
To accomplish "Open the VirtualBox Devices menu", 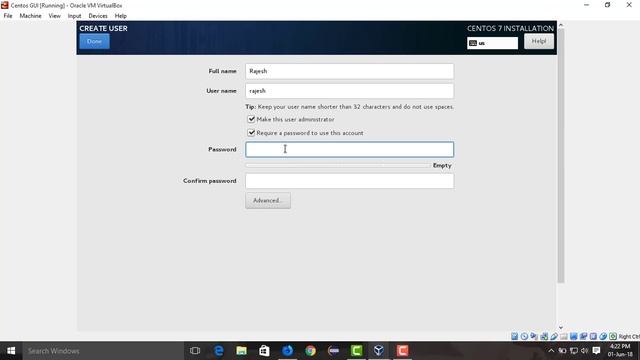I will [98, 16].
